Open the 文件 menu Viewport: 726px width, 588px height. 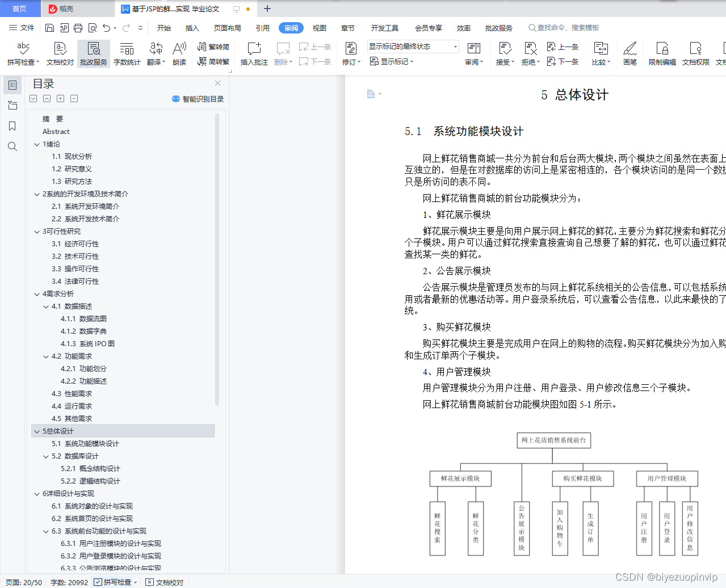22,28
